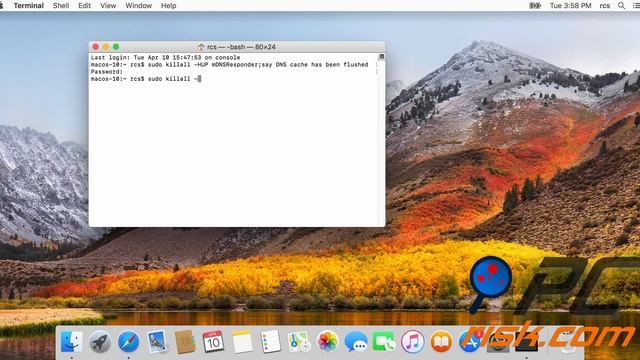Screen dimensions: 640x360
Task: Open FaceTime green video icon
Action: pos(384,342)
